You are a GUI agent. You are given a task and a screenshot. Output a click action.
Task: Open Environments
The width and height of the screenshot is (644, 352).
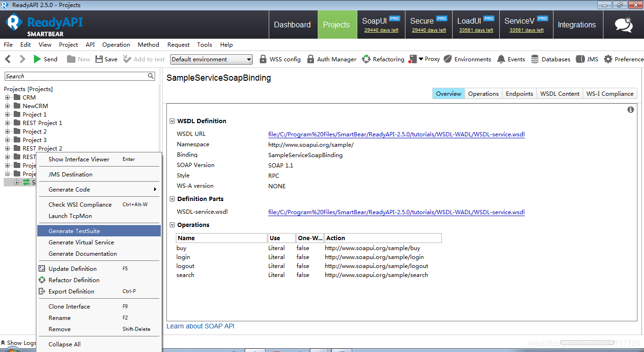tap(467, 59)
